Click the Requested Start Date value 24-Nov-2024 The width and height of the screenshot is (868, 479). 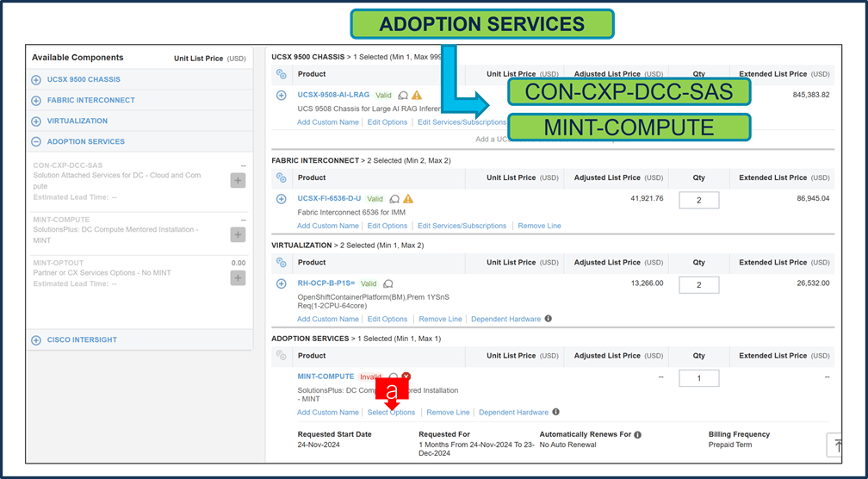tap(319, 445)
